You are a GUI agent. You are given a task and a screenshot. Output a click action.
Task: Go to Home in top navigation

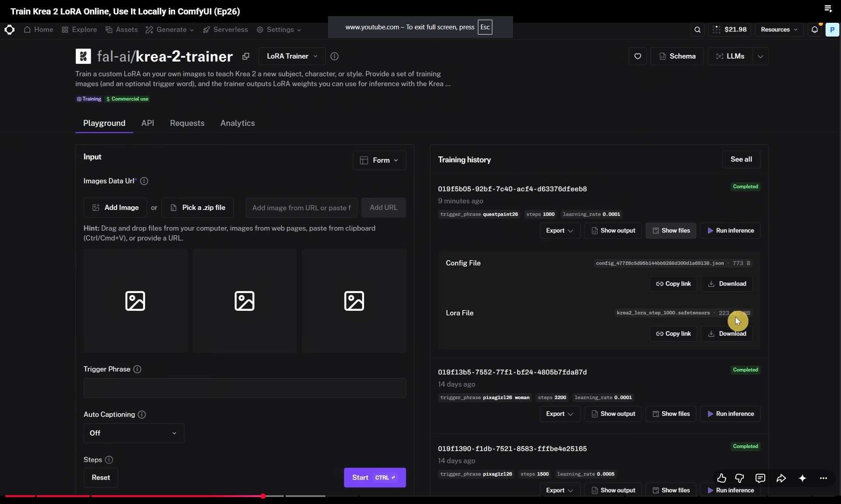point(39,30)
